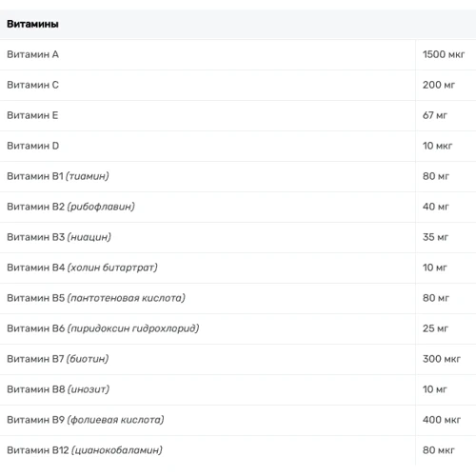
Task: Select the Витамин A row label
Action: [32, 54]
